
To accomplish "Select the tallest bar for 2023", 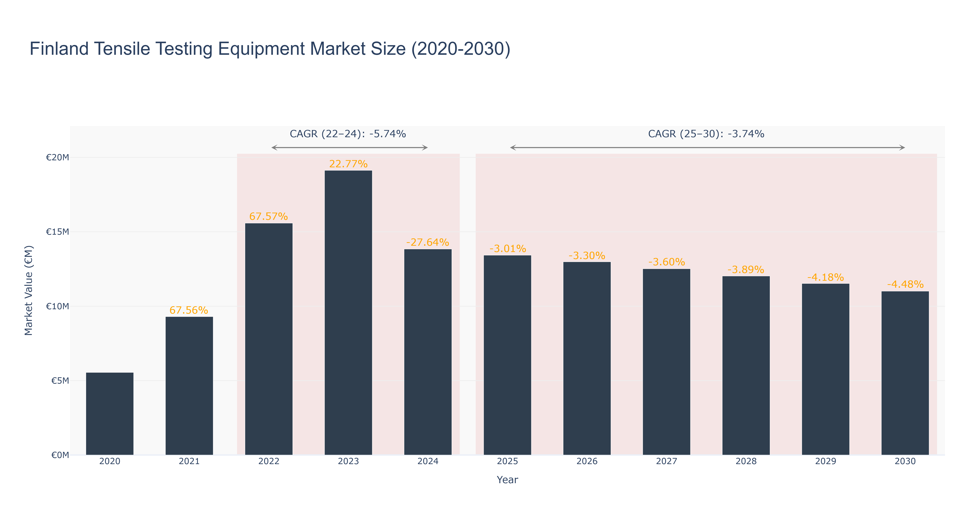I will click(x=348, y=313).
